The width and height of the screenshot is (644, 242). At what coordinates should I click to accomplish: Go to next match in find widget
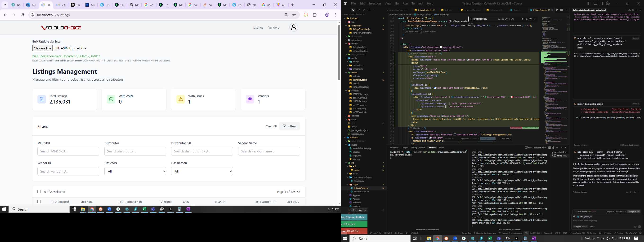527,19
